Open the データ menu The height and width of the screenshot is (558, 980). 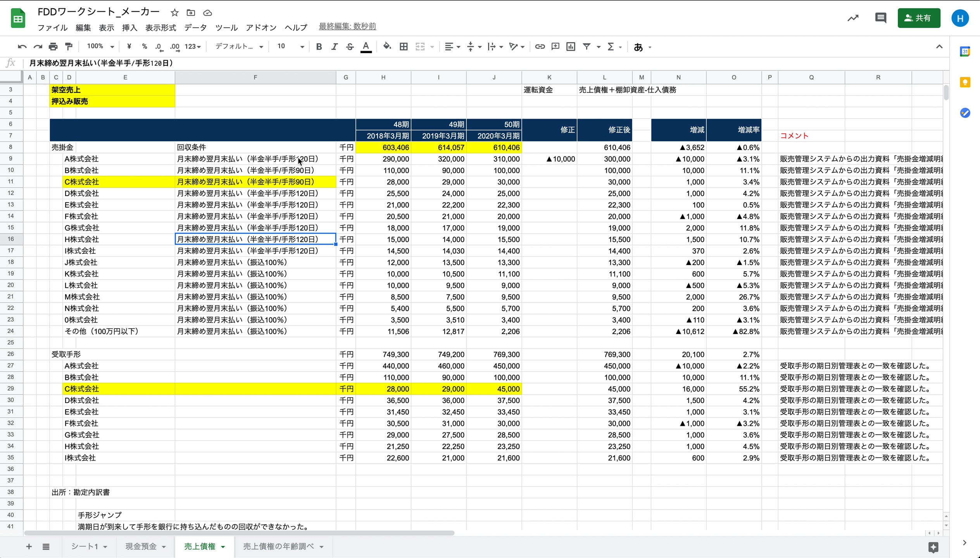tap(195, 28)
